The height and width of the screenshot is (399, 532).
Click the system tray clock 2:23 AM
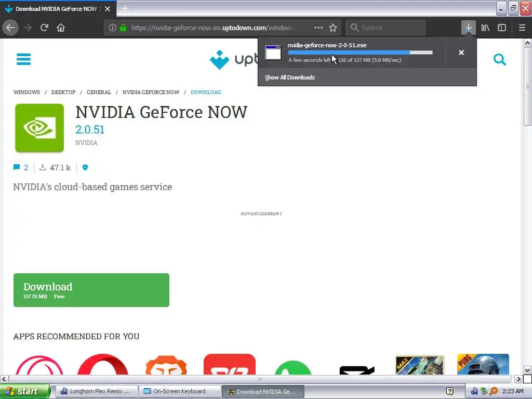513,392
